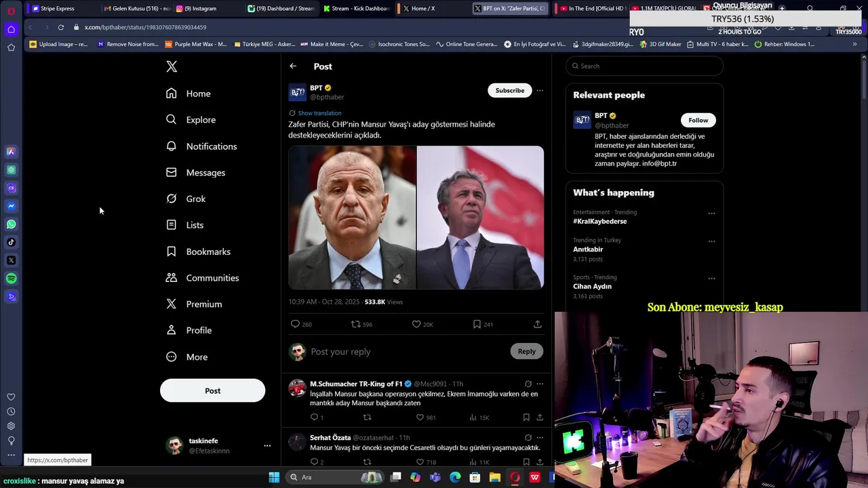Open Grok from the sidebar

pyautogui.click(x=186, y=199)
